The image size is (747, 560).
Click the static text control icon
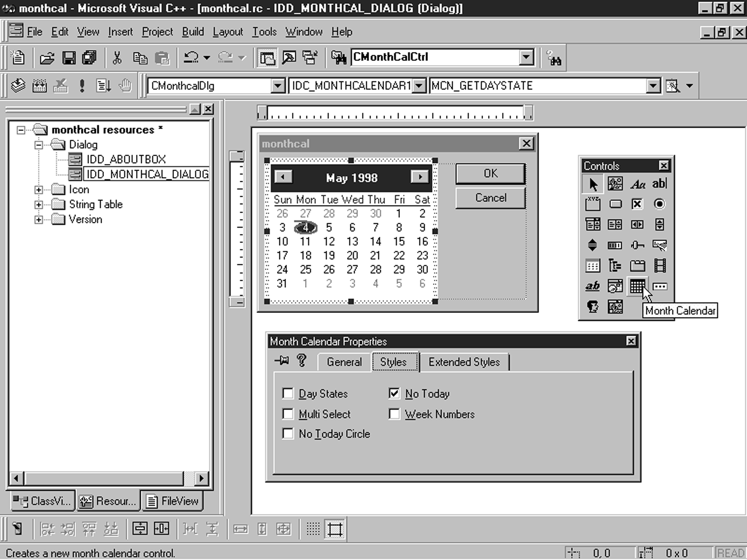(x=637, y=184)
